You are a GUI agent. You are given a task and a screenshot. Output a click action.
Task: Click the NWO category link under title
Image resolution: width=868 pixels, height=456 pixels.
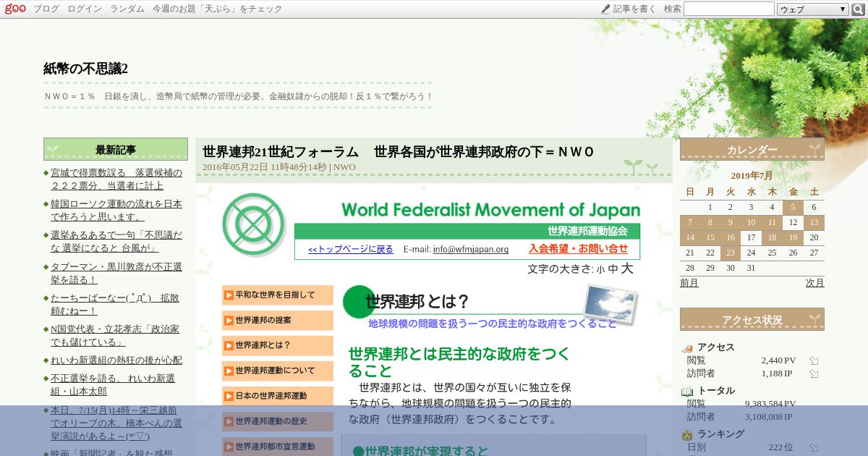point(344,167)
